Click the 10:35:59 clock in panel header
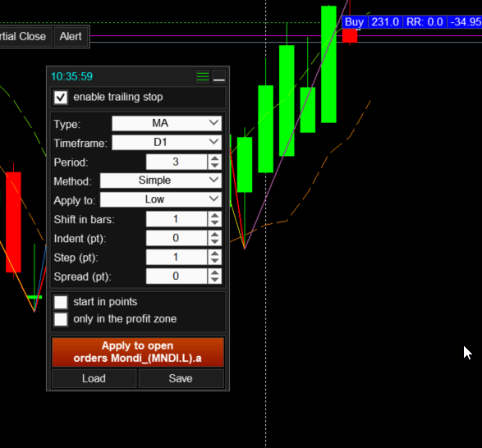482x448 pixels. (x=72, y=76)
